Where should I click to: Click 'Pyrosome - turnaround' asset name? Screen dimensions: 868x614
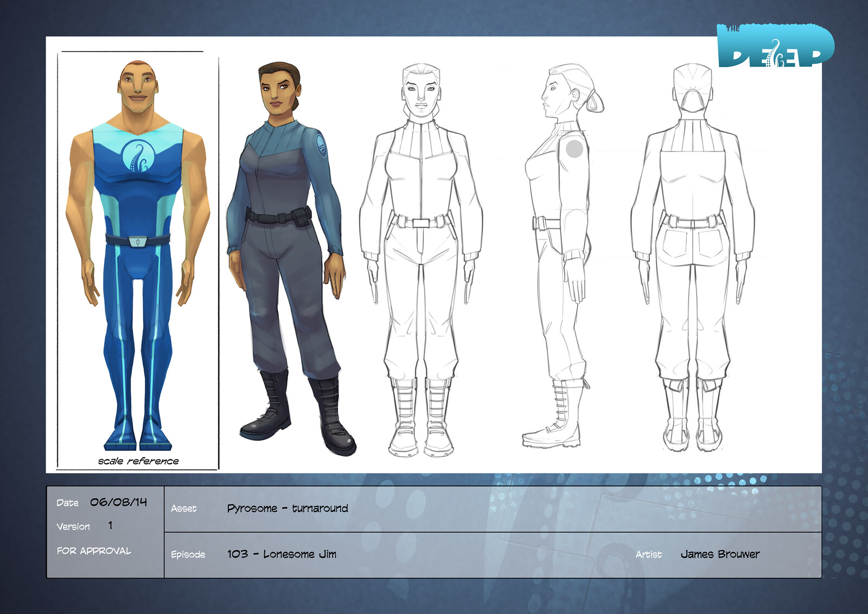[x=288, y=509]
